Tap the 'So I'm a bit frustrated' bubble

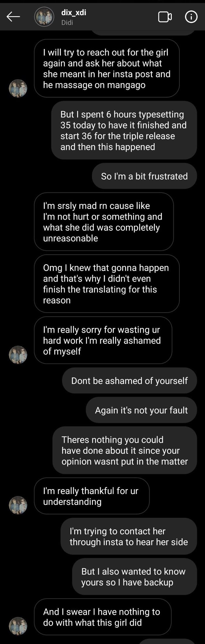144,176
